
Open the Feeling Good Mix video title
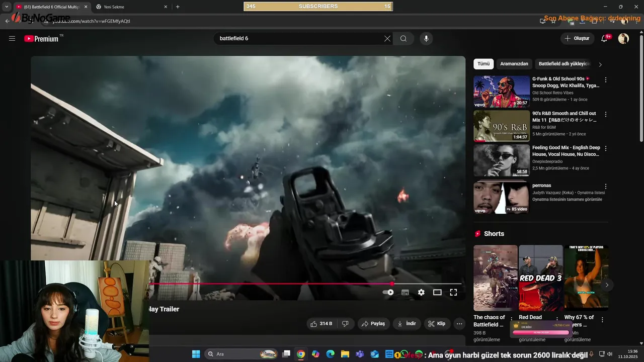pyautogui.click(x=566, y=151)
